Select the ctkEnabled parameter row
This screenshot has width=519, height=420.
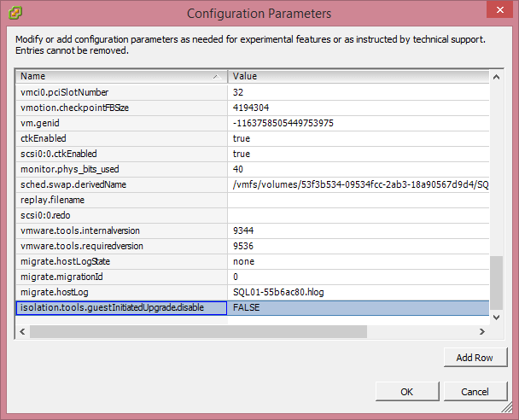point(120,138)
